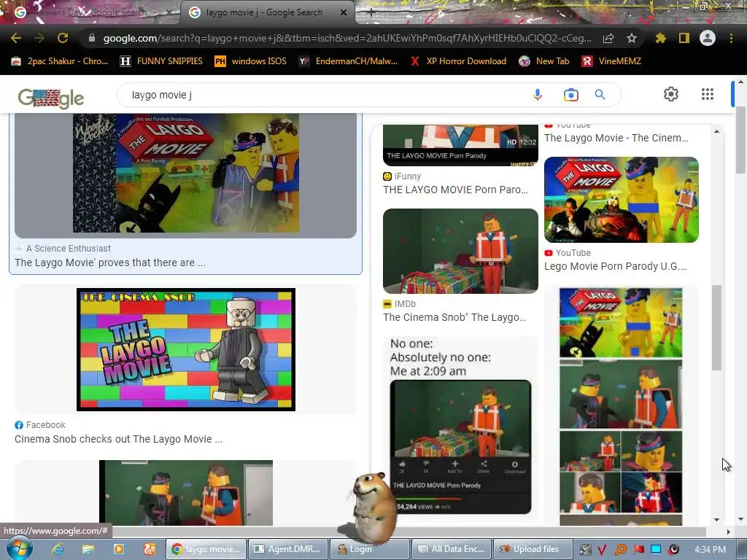Click the red flag tray icon
This screenshot has width=747, height=560.
(638, 550)
